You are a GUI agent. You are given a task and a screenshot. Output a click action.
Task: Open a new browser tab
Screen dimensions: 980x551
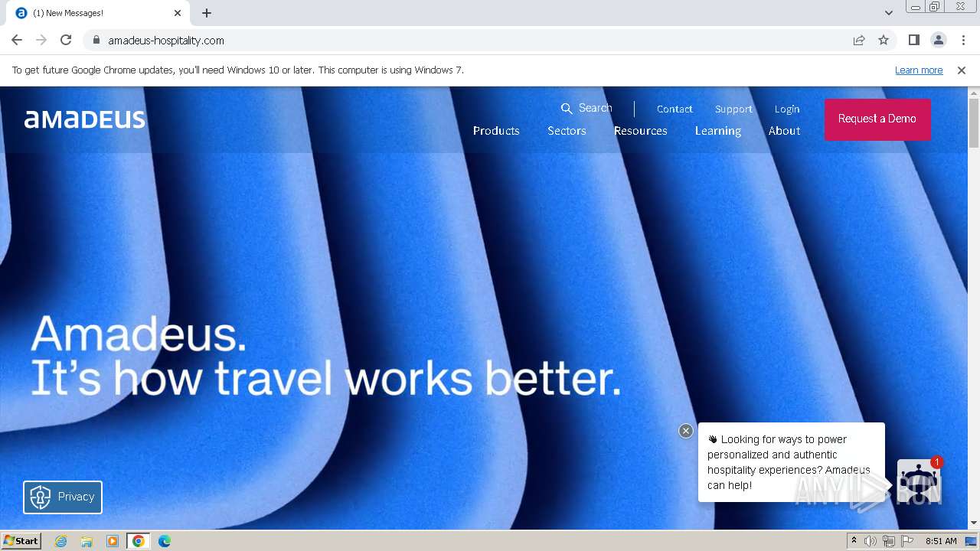pos(207,13)
